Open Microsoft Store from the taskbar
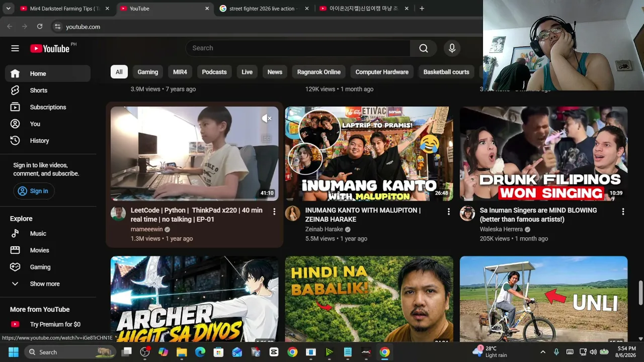Viewport: 644px width, 362px height. click(218, 352)
